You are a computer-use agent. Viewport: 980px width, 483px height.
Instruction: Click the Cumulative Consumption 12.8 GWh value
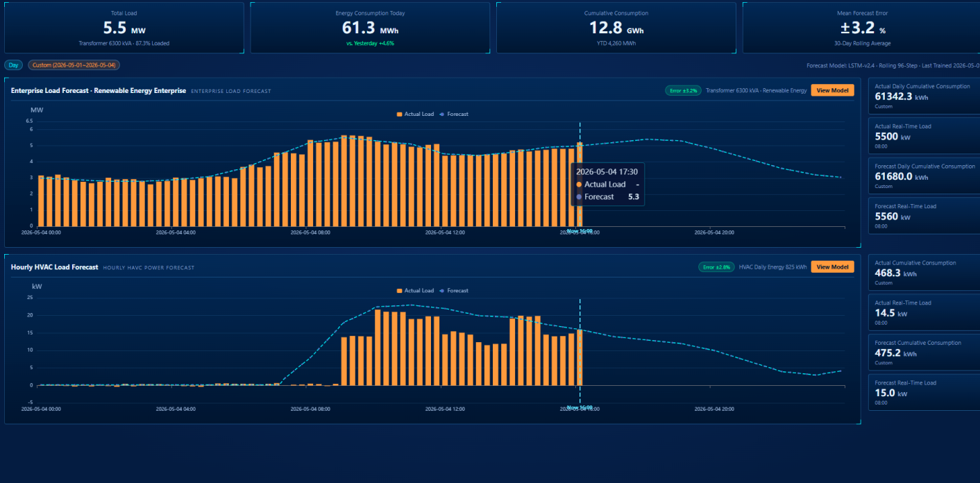pos(616,28)
